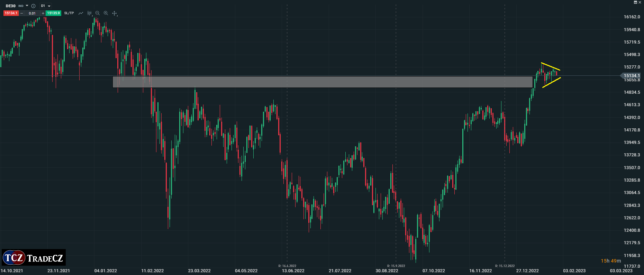Toggle the SL/TP order settings
Screen dimensions: 644x275
pos(69,13)
